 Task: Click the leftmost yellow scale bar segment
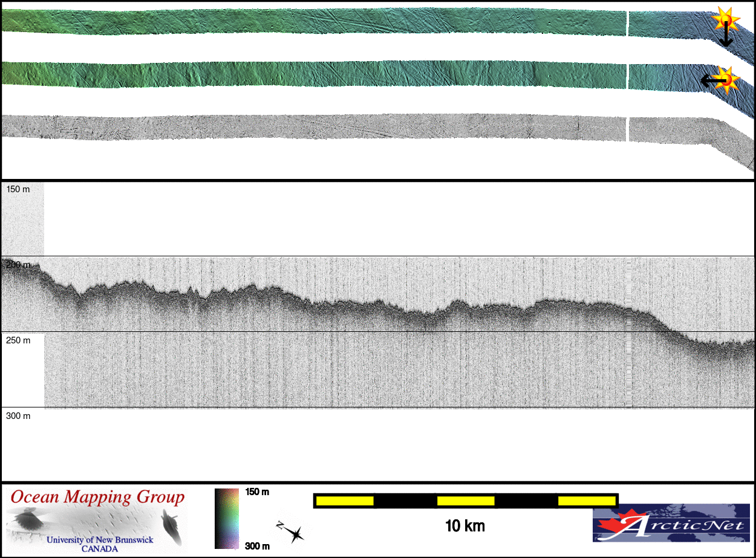click(x=345, y=501)
